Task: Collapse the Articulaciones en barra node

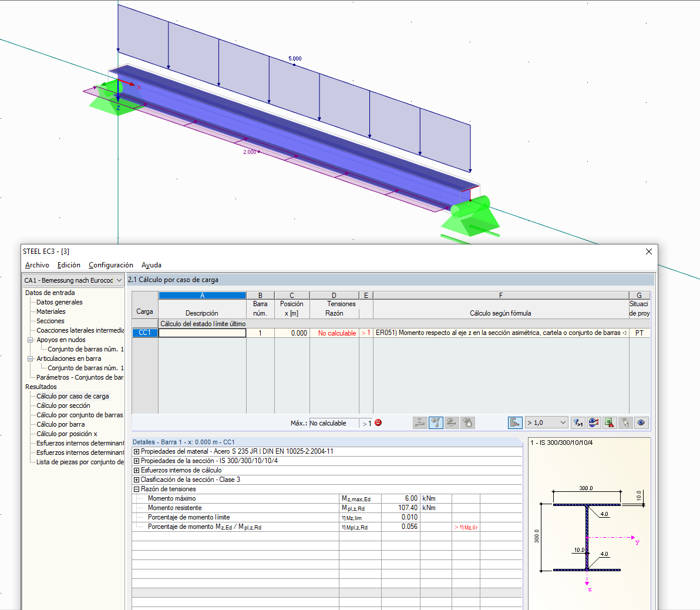Action: (x=31, y=358)
